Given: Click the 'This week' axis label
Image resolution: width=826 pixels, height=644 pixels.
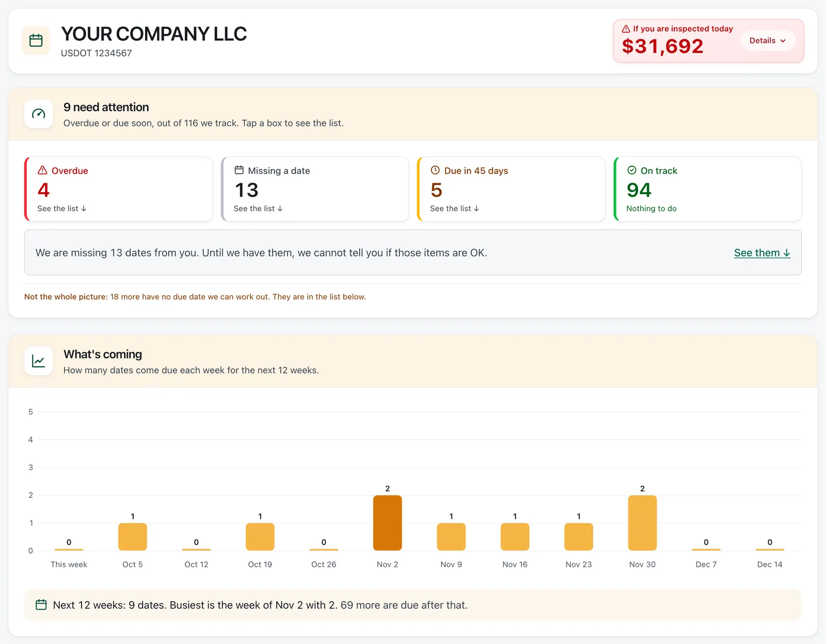Looking at the screenshot, I should pos(69,564).
